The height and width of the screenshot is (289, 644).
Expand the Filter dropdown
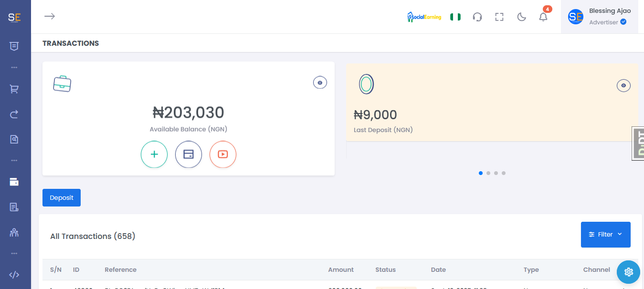pos(605,235)
